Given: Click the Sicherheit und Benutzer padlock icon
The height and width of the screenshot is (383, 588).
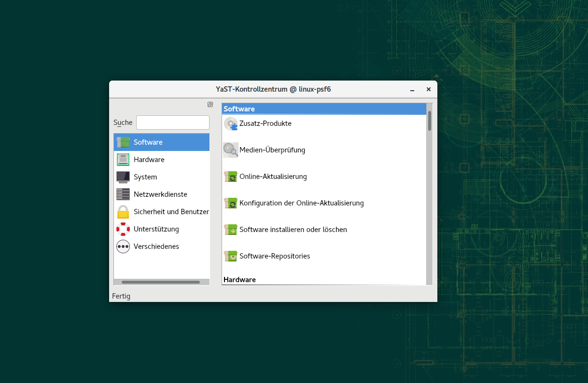Looking at the screenshot, I should pos(123,212).
